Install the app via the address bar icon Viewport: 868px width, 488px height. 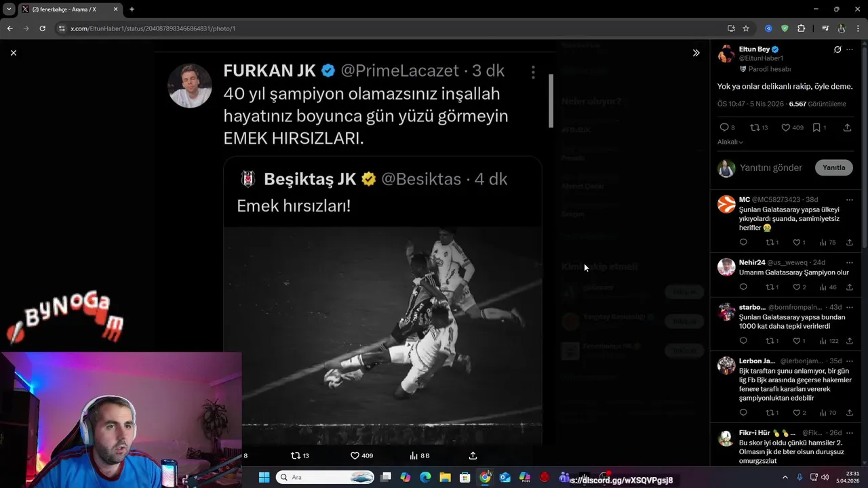coord(731,28)
